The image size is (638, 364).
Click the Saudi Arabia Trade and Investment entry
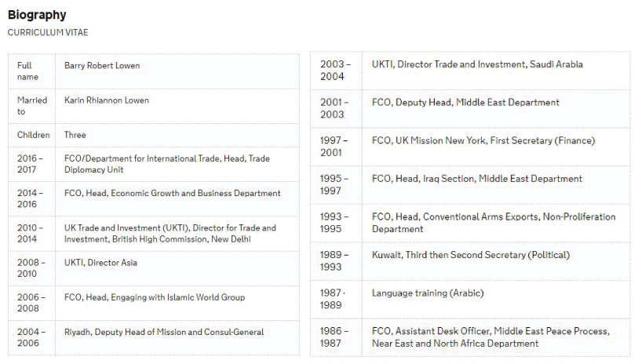(x=477, y=64)
